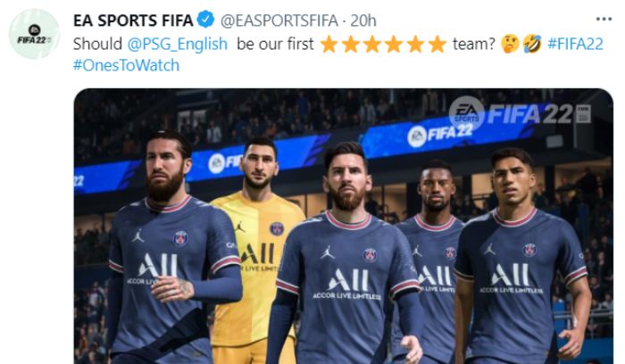
Task: Click the FIFA 22 logo on stadium banner
Action: 440,135
